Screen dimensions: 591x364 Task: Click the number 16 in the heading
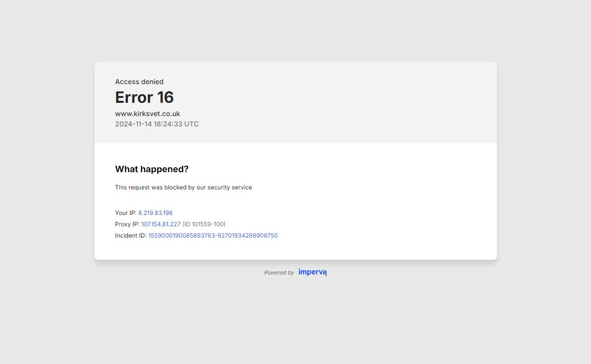[x=165, y=97]
